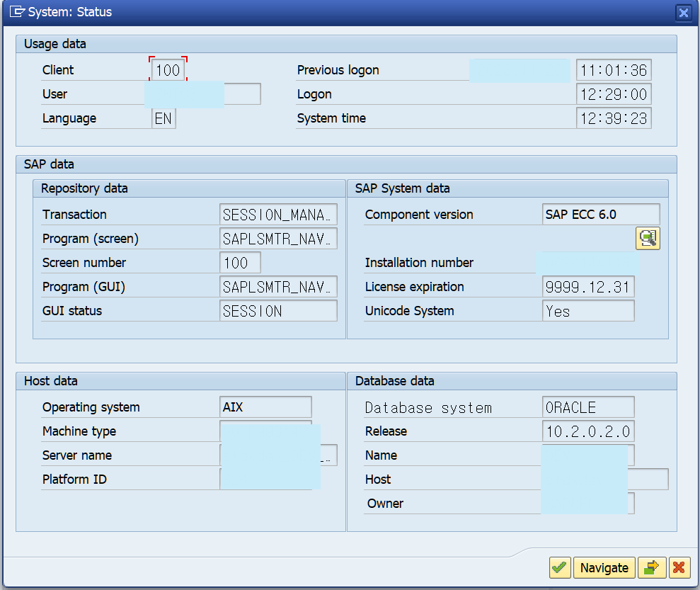Click the User label

pyautogui.click(x=55, y=94)
